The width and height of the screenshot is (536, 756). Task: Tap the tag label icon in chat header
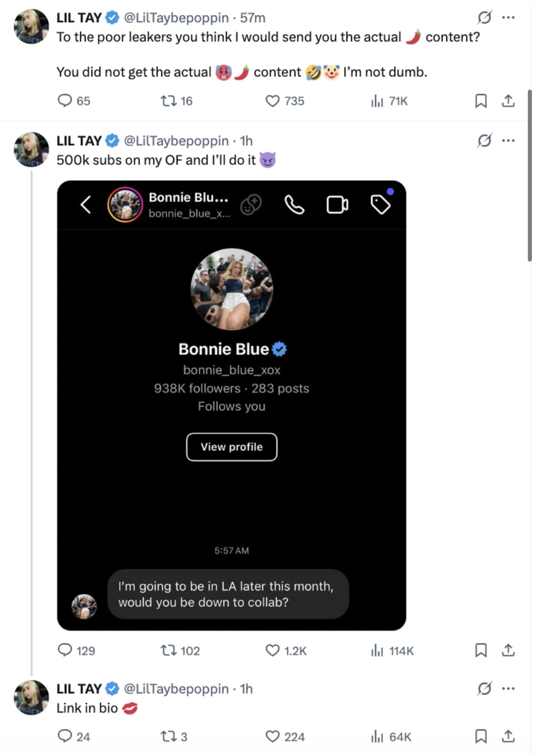pyautogui.click(x=381, y=205)
